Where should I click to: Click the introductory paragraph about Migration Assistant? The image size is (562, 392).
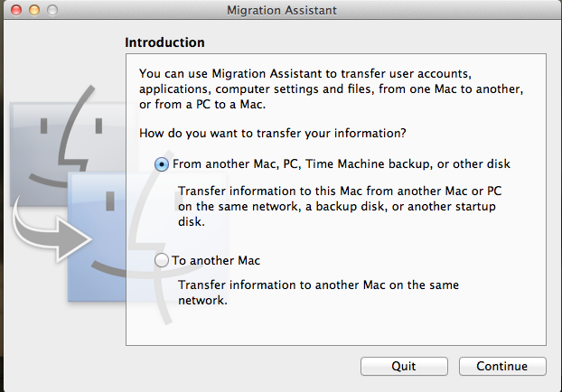(332, 89)
